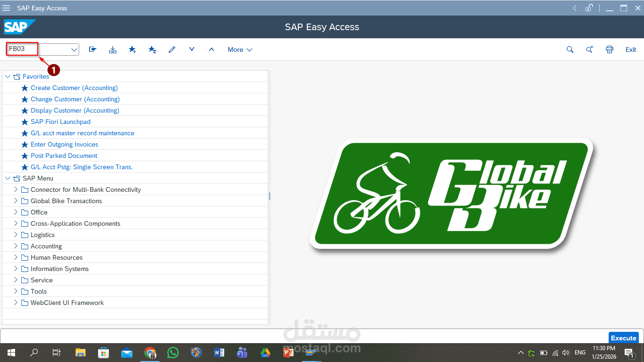This screenshot has width=644, height=362.
Task: Open the hamburger menu in title bar
Action: point(6,8)
